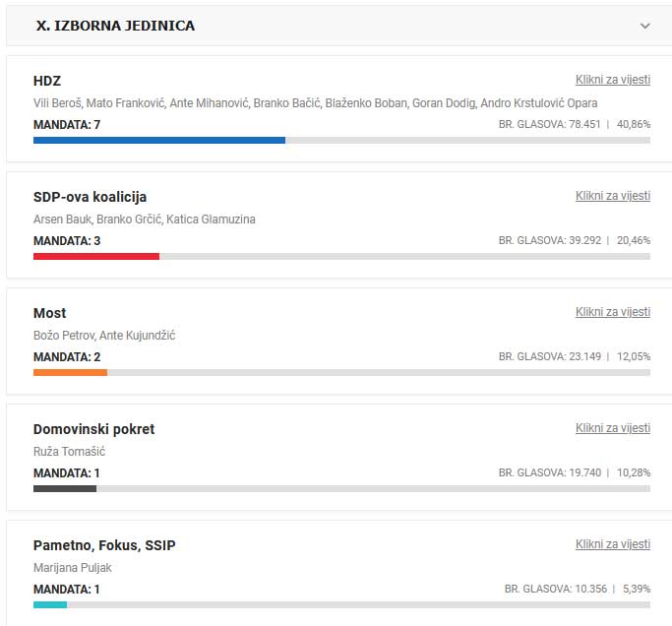The image size is (672, 626).
Task: Click the blue HDZ vote progress bar
Action: 159,141
